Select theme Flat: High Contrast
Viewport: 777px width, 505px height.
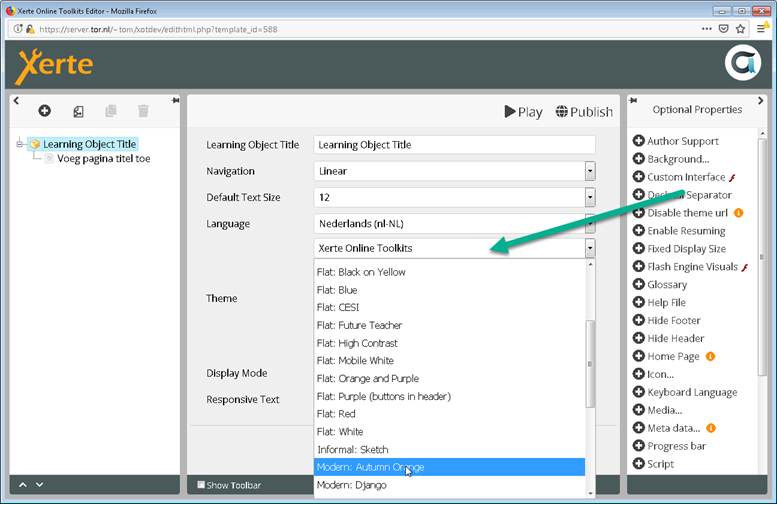pos(449,343)
